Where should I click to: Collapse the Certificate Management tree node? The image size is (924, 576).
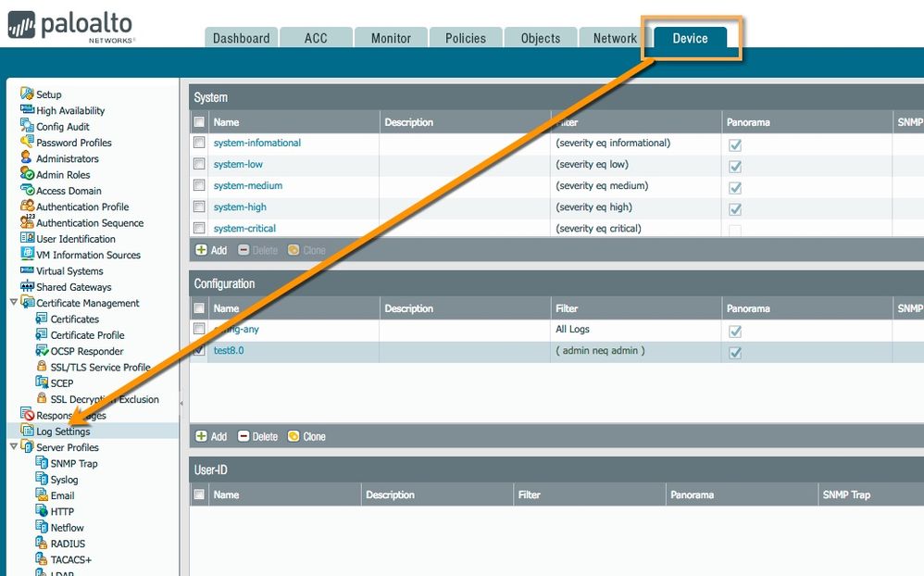13,303
